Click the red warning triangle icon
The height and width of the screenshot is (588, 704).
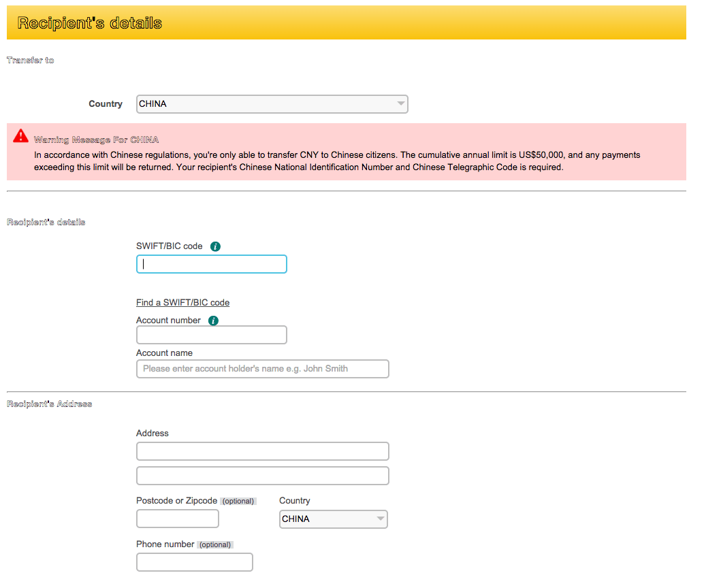(20, 135)
